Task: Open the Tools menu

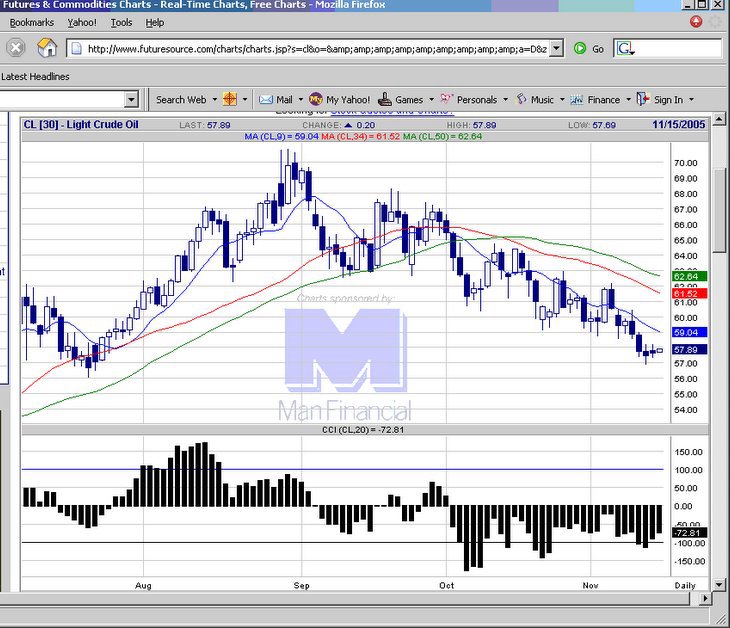Action: (122, 22)
